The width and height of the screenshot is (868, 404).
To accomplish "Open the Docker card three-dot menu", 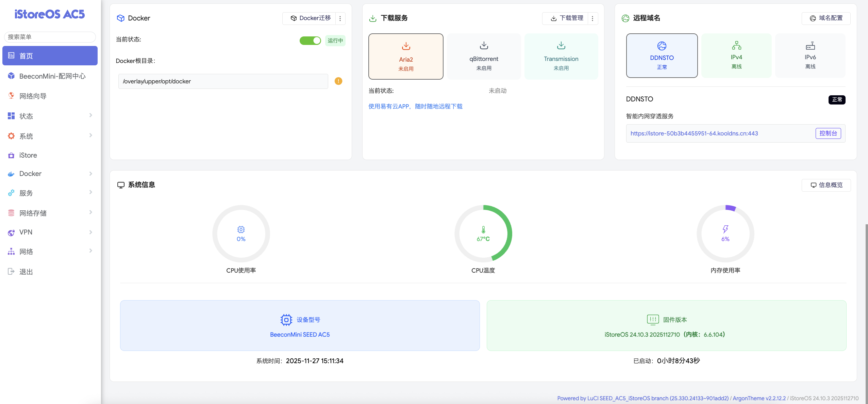I will click(x=340, y=18).
